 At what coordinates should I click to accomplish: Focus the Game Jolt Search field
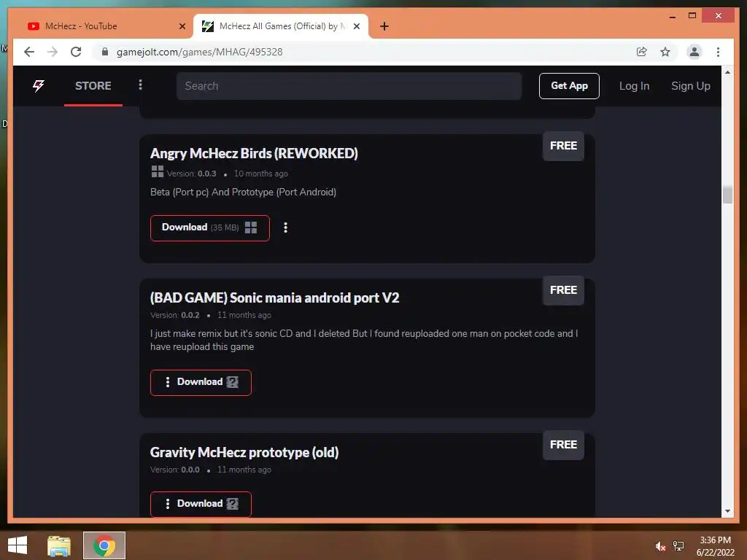click(349, 86)
